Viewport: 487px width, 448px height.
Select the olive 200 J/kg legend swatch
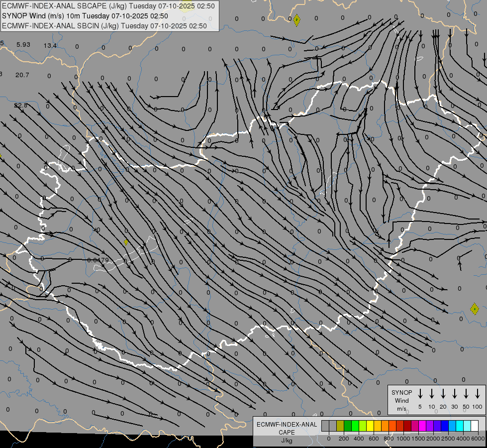tap(340, 426)
